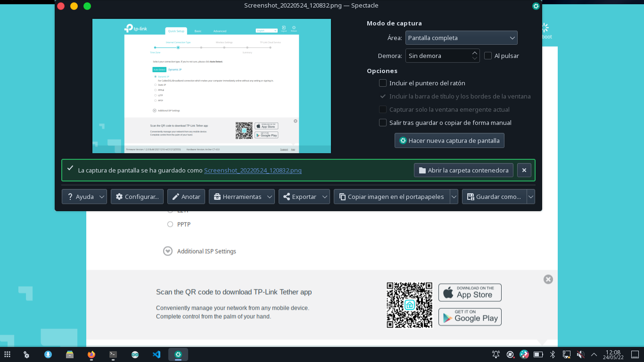644x362 pixels.
Task: Decrease the Demora delay value
Action: [x=475, y=58]
